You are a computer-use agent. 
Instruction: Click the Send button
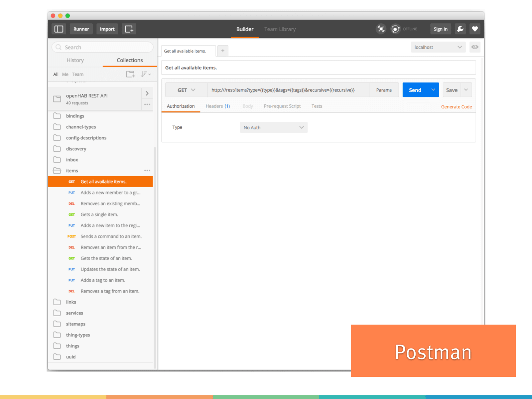415,90
